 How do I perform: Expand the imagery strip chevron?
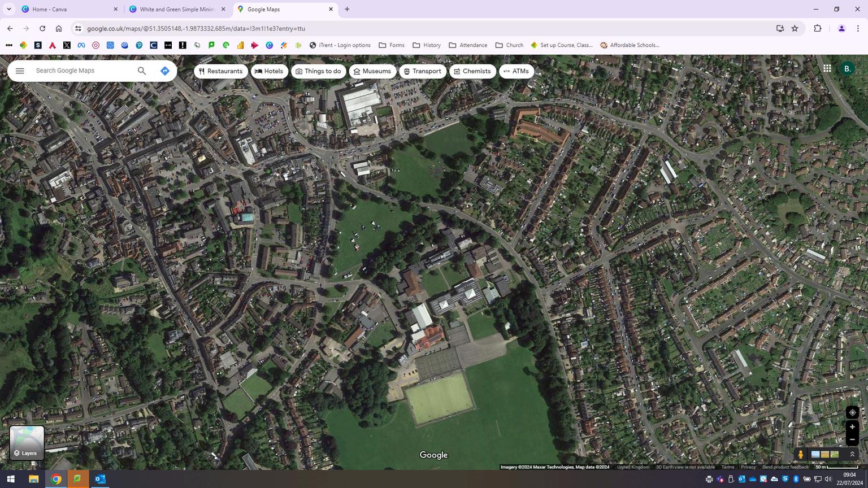pyautogui.click(x=852, y=454)
